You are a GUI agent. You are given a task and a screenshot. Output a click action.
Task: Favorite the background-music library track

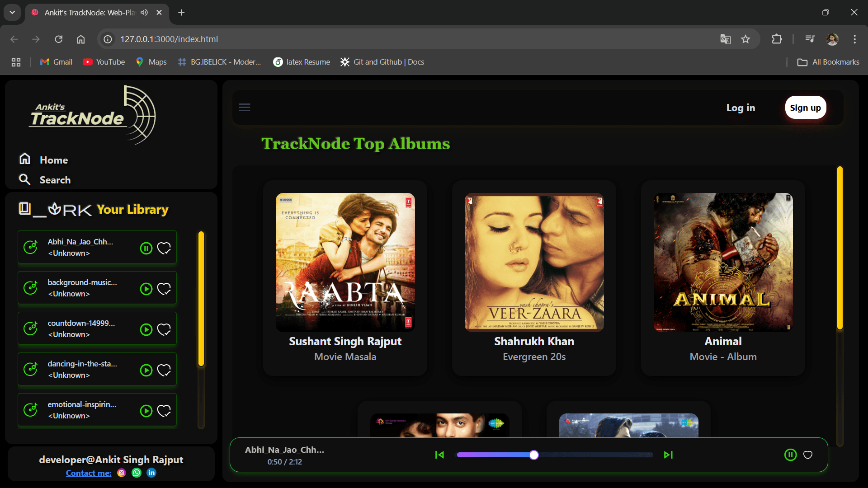[164, 289]
